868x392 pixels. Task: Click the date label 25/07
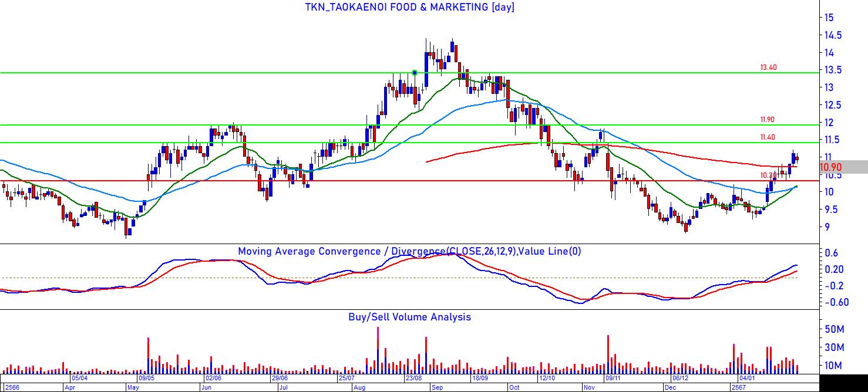click(x=348, y=379)
